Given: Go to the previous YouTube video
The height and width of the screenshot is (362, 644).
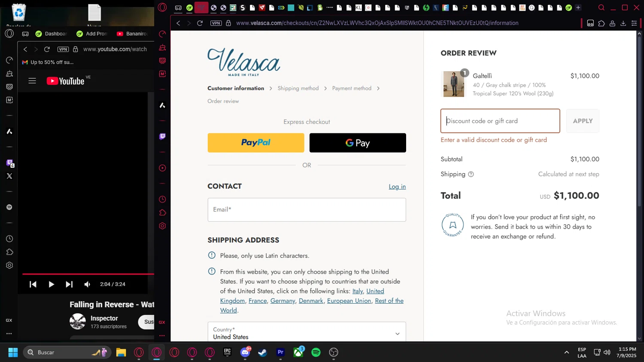Looking at the screenshot, I should [x=33, y=284].
